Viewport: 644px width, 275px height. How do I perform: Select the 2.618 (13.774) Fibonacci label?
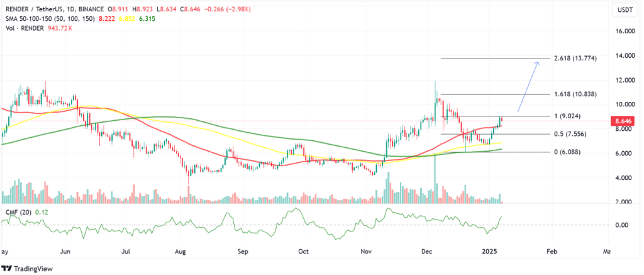pos(575,59)
